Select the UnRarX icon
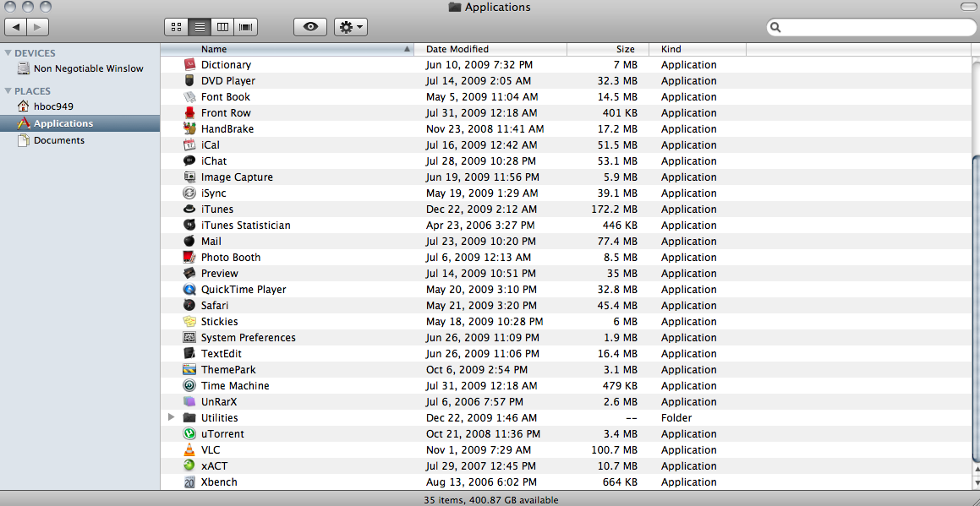The height and width of the screenshot is (506, 980). 190,402
